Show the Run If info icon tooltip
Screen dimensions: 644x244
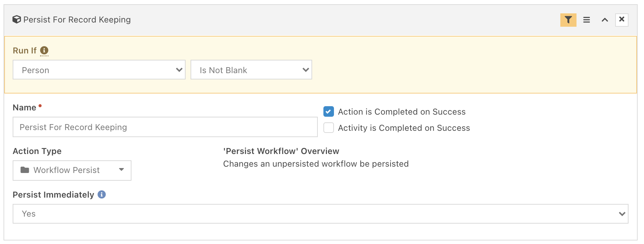click(44, 50)
